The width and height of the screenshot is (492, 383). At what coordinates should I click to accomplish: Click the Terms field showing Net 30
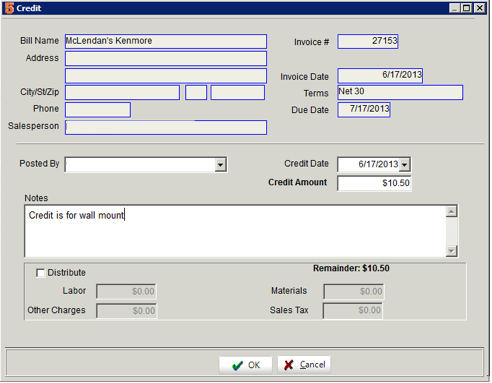(x=400, y=92)
